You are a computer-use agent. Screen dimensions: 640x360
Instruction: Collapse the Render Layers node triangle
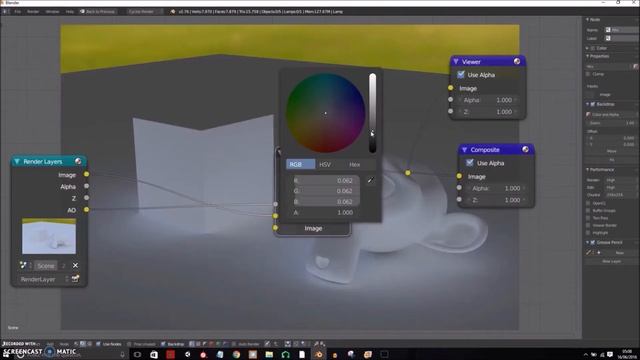[x=17, y=162]
